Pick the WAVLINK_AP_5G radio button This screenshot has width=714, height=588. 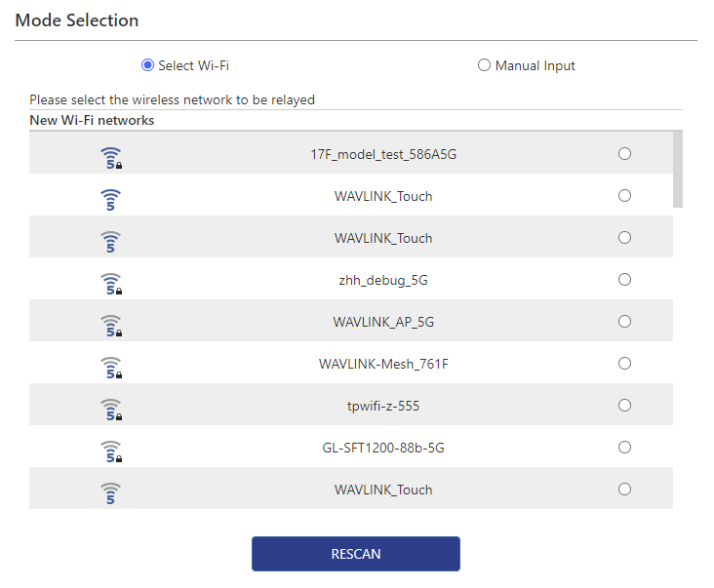click(x=625, y=322)
